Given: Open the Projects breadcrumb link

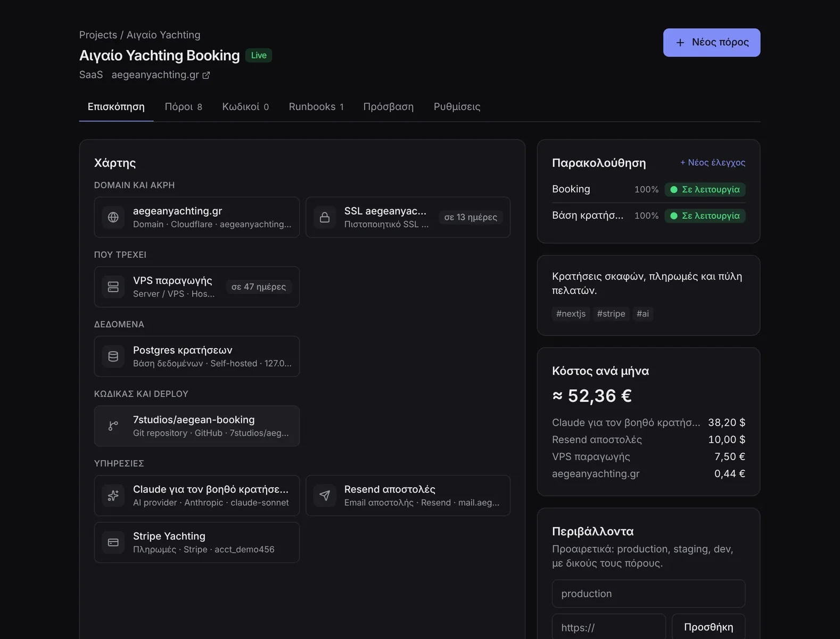Looking at the screenshot, I should (98, 35).
